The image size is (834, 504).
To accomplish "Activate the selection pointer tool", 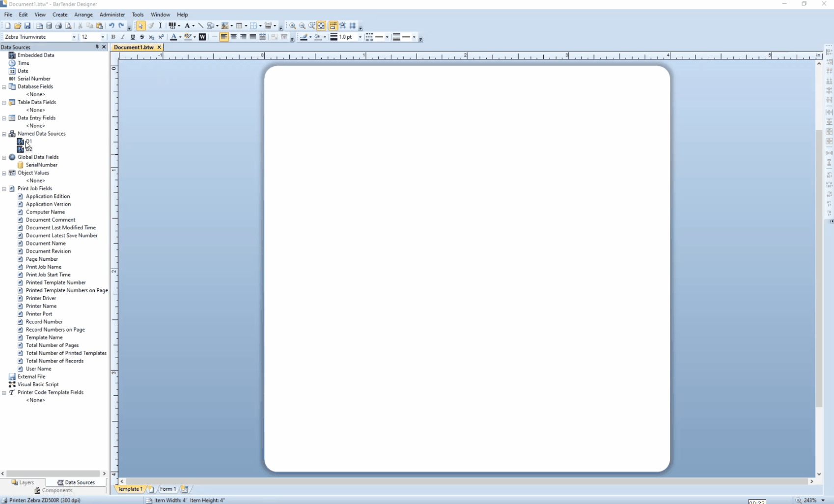I will [141, 26].
